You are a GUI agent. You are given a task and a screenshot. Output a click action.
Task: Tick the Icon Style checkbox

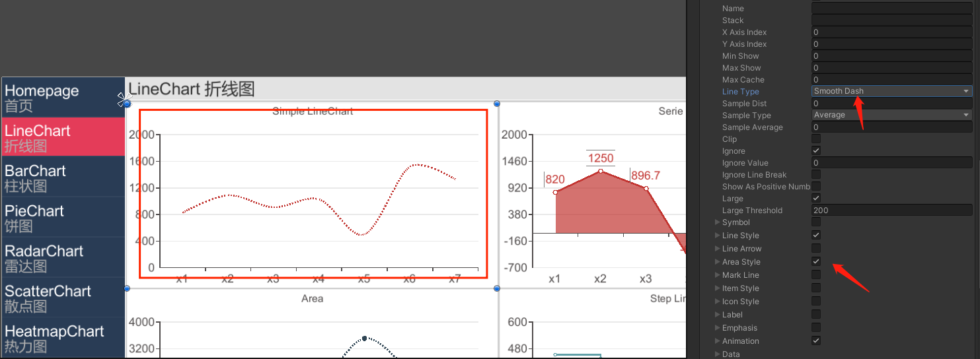(816, 301)
